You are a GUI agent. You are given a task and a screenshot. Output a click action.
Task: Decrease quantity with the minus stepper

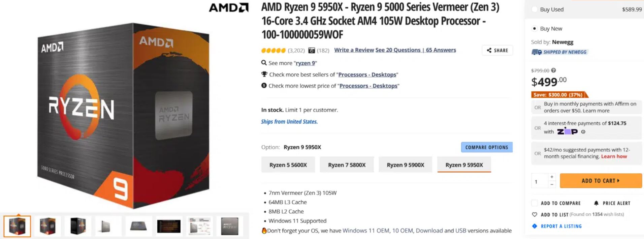552,184
